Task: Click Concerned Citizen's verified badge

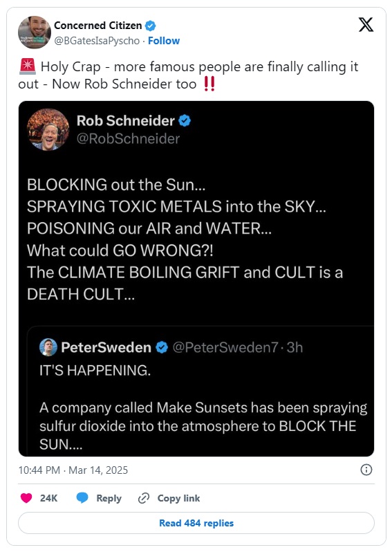Action: point(150,26)
